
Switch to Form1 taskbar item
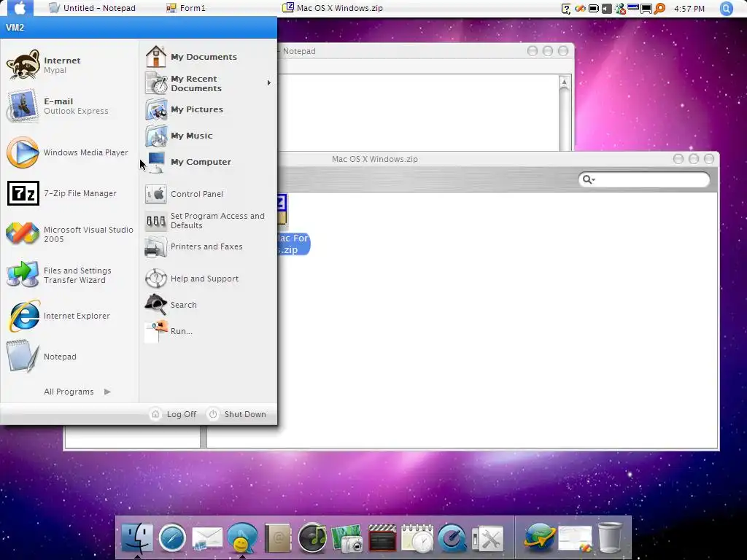186,8
